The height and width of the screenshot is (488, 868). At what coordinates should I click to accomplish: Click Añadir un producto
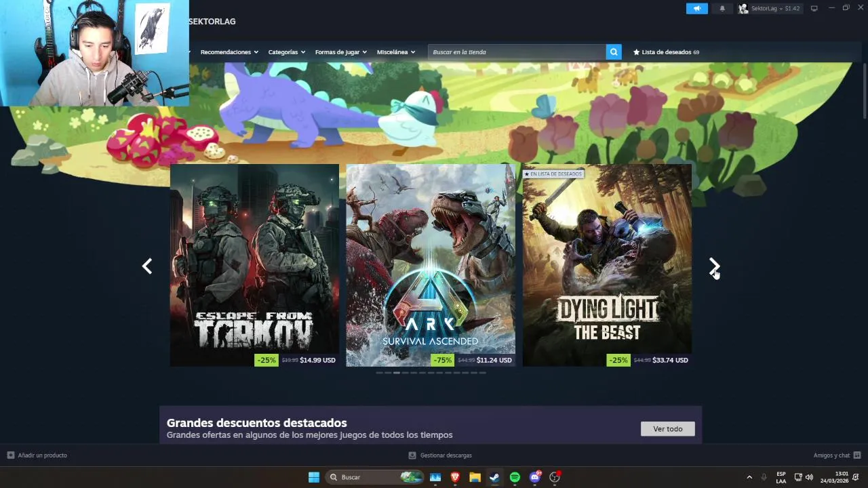42,455
